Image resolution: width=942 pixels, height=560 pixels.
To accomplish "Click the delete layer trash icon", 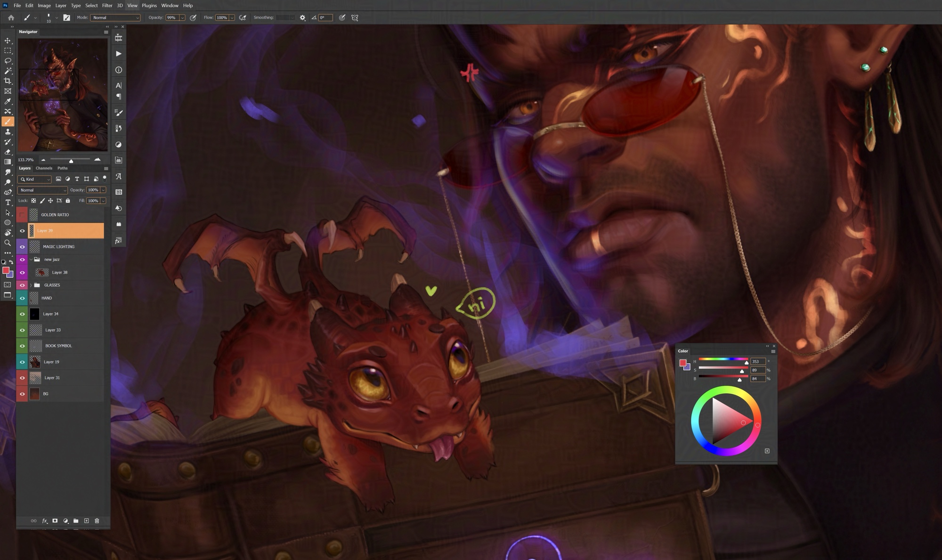I will click(x=97, y=520).
